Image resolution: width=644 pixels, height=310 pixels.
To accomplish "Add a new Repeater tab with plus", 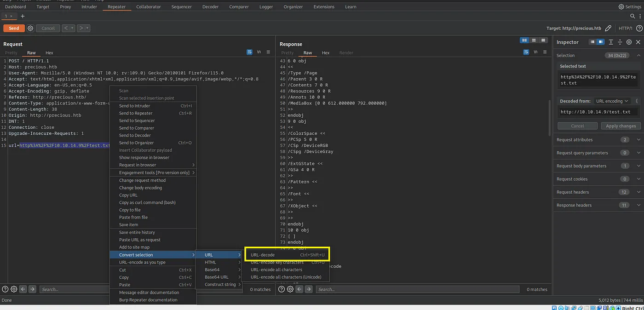I will (23, 16).
